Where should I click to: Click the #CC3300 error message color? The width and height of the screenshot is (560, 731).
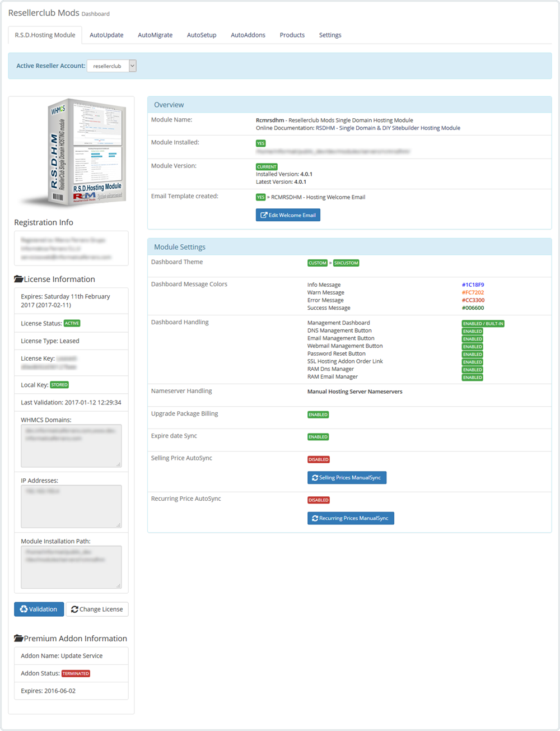(473, 300)
